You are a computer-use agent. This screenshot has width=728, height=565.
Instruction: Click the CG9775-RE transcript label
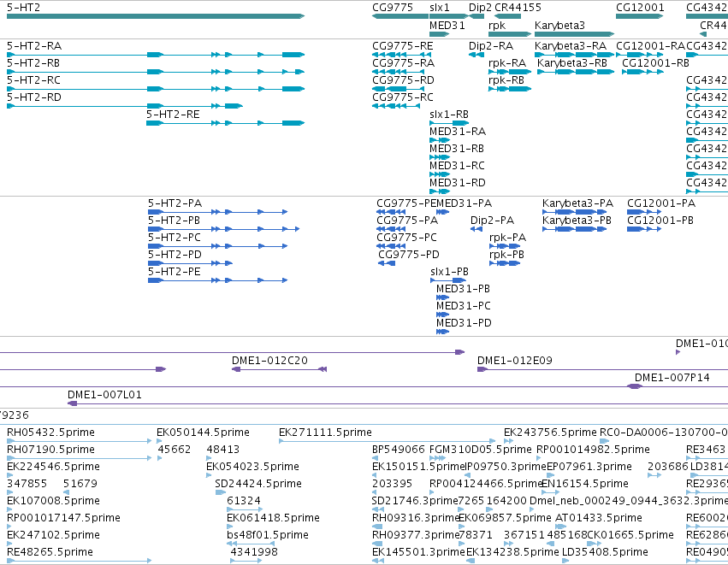click(x=403, y=46)
